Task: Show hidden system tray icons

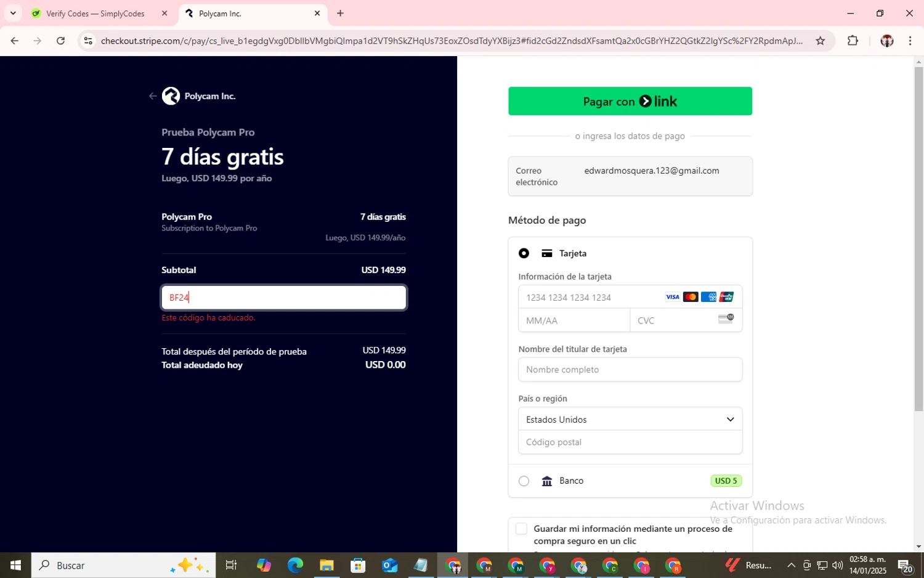Action: (791, 565)
